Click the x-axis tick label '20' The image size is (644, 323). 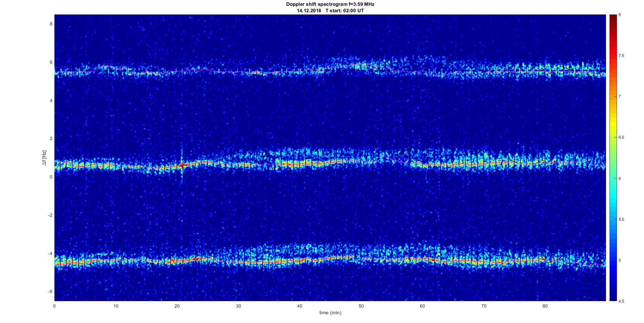tap(177, 306)
